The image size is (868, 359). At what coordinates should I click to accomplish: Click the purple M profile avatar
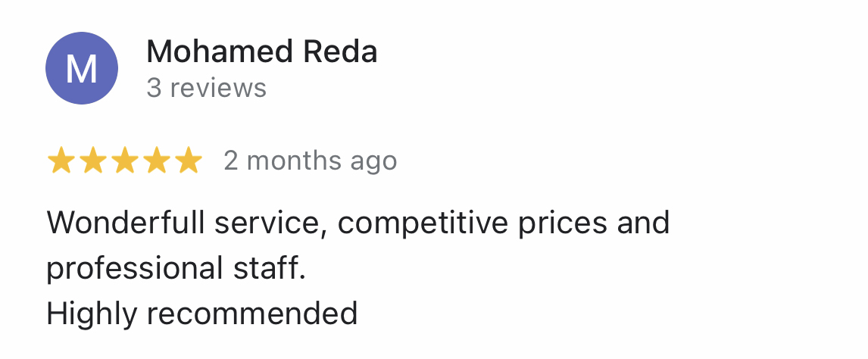pyautogui.click(x=82, y=68)
